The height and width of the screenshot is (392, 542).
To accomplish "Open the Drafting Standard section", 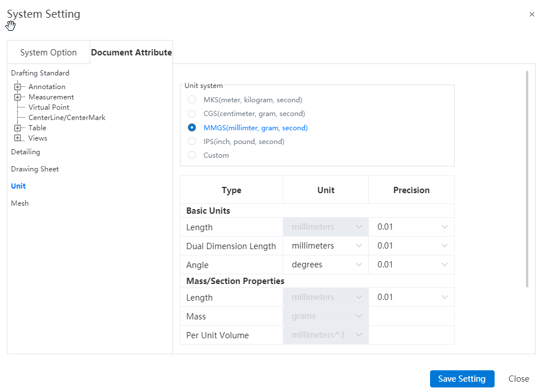I will pyautogui.click(x=40, y=73).
